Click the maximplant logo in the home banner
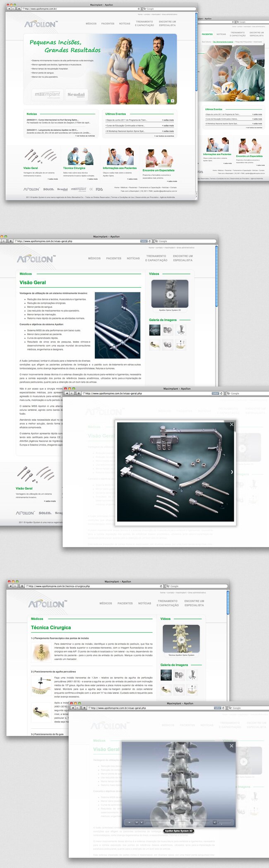This screenshot has height=868, width=269. click(x=47, y=94)
